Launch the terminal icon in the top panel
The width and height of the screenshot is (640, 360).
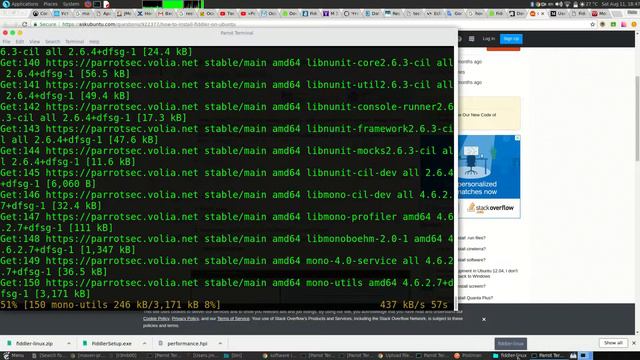(97, 4)
